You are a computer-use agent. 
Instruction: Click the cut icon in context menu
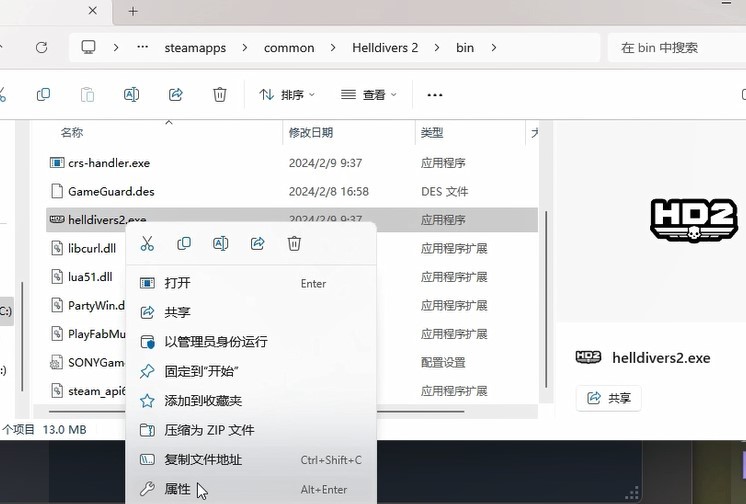[x=147, y=243]
